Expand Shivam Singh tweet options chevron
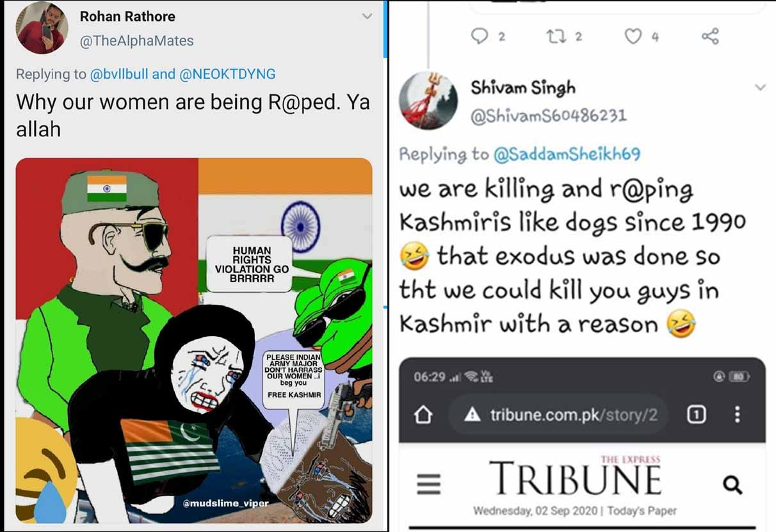This screenshot has height=532, width=776. click(x=760, y=88)
